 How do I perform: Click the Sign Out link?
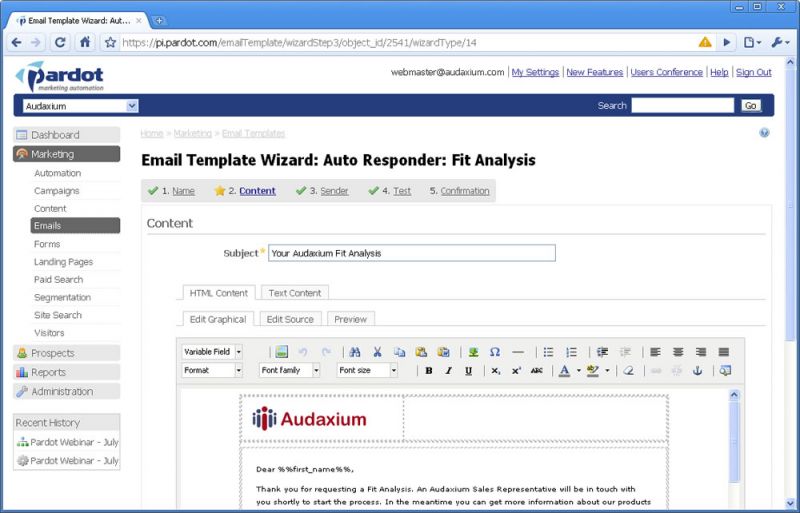(x=754, y=72)
